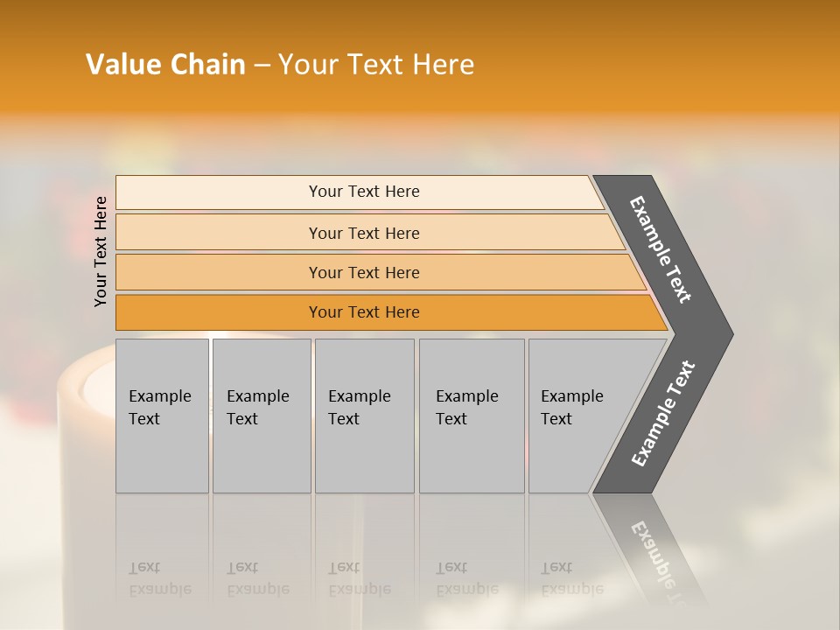The width and height of the screenshot is (840, 630).
Task: Click the vertical 'Your Text Here' label
Action: (101, 251)
